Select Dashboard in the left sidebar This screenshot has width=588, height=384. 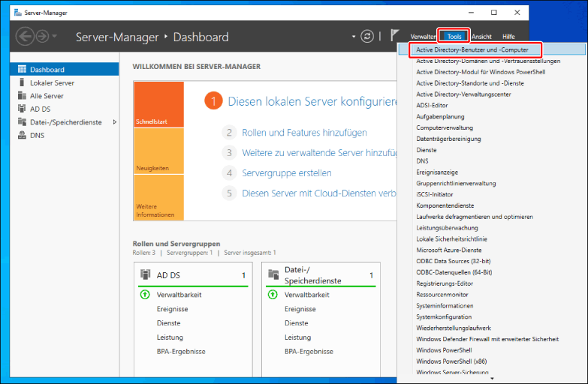pos(47,69)
